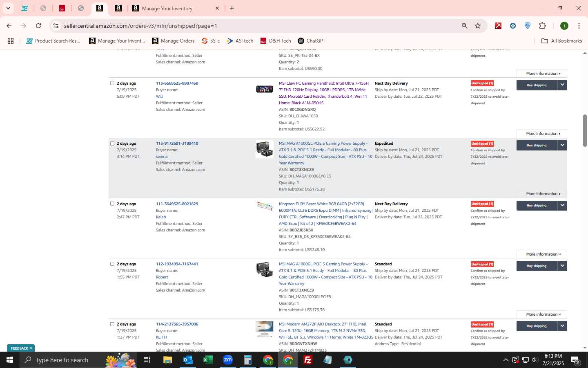Screen dimensions: 588x368
Task: Expand More information for Robert's PSU order
Action: (542, 314)
